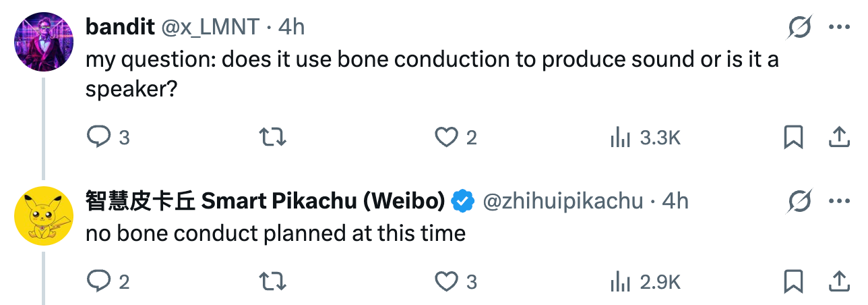
Task: Share bandit's tweet
Action: 838,138
